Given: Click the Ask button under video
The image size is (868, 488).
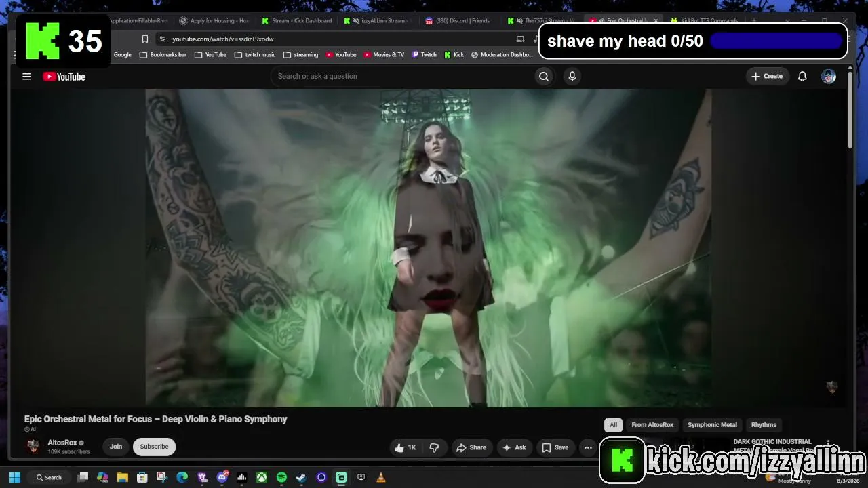Looking at the screenshot, I should (513, 447).
